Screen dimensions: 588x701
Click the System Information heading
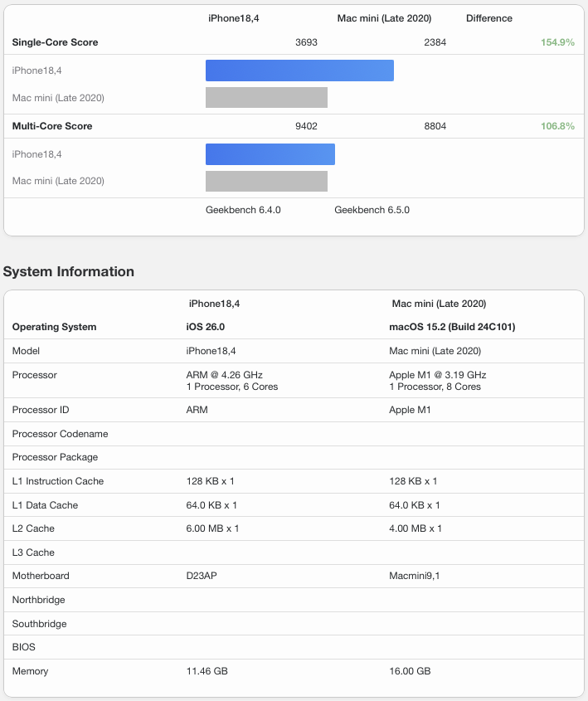click(x=69, y=271)
